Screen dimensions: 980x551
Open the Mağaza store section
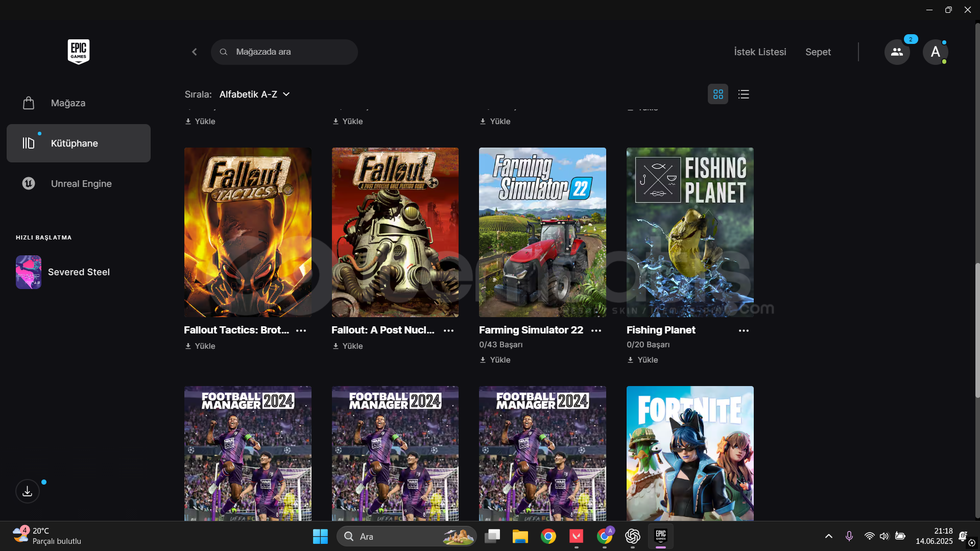tap(79, 103)
